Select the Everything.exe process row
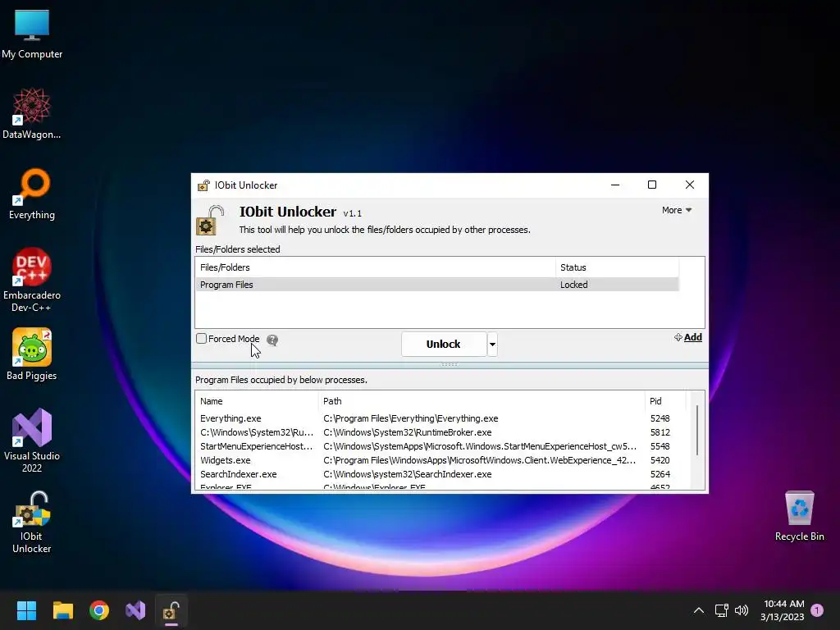The image size is (840, 630). coord(441,418)
